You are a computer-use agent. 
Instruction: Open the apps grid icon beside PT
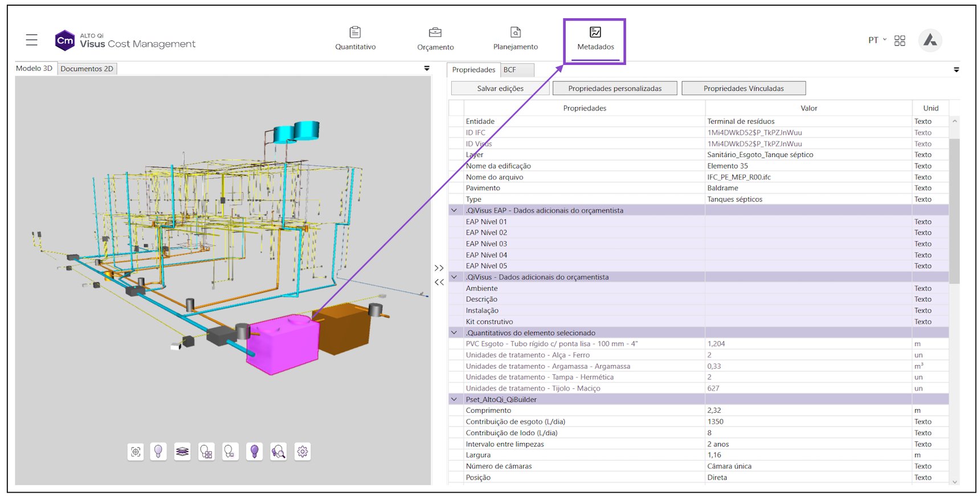(x=900, y=40)
